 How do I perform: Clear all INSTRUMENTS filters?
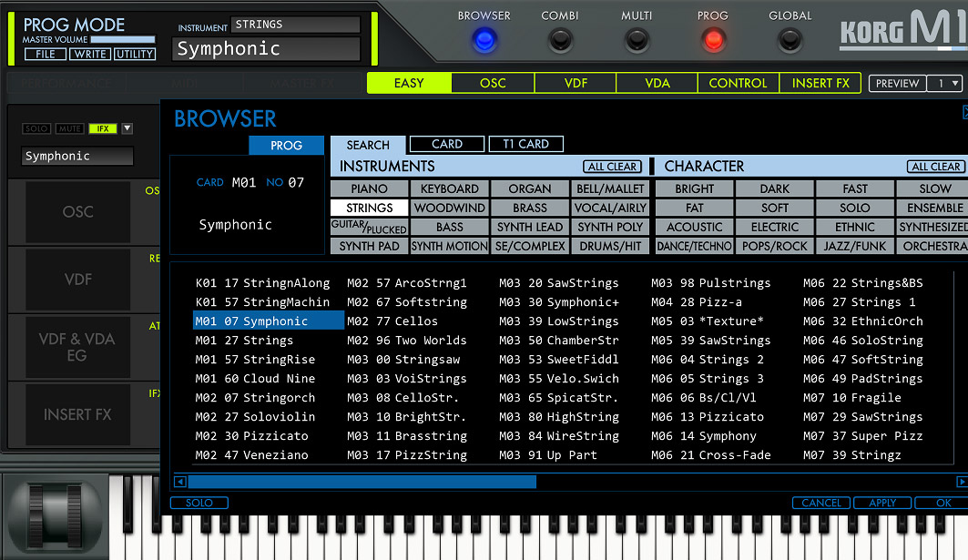click(x=612, y=167)
